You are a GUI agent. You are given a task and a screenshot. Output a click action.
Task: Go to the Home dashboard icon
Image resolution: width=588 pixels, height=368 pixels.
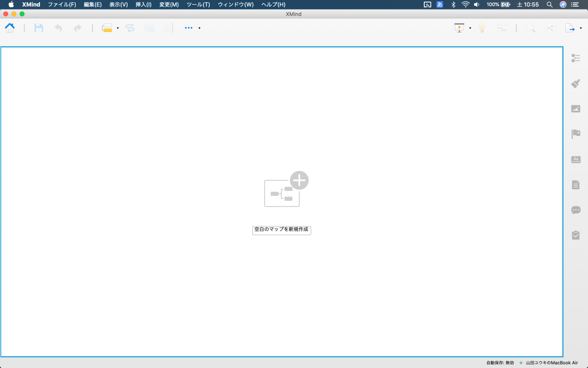click(x=10, y=28)
